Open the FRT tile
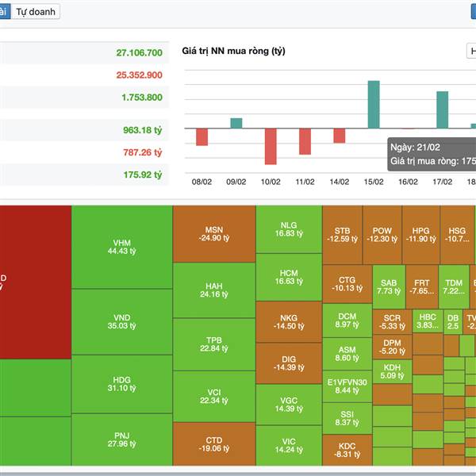476x476 pixels. pyautogui.click(x=422, y=286)
